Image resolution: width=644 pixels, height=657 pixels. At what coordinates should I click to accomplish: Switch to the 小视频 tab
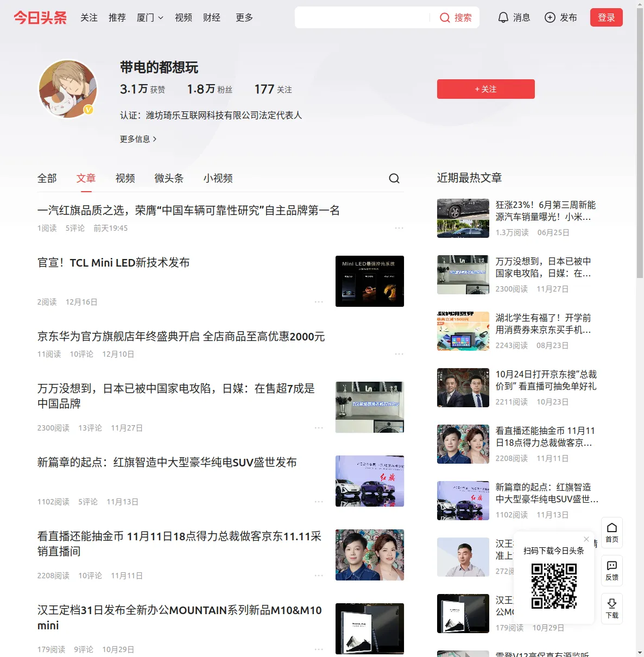click(x=218, y=178)
